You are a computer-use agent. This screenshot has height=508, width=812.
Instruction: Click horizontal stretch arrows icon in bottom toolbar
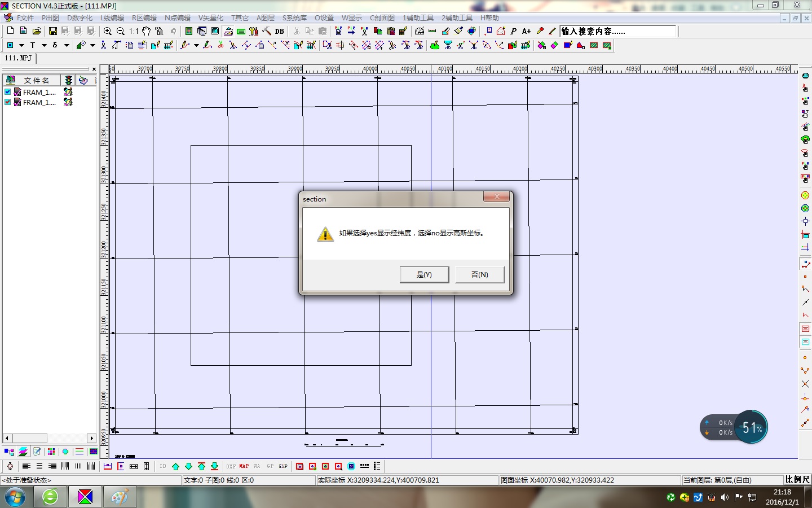pos(134,466)
